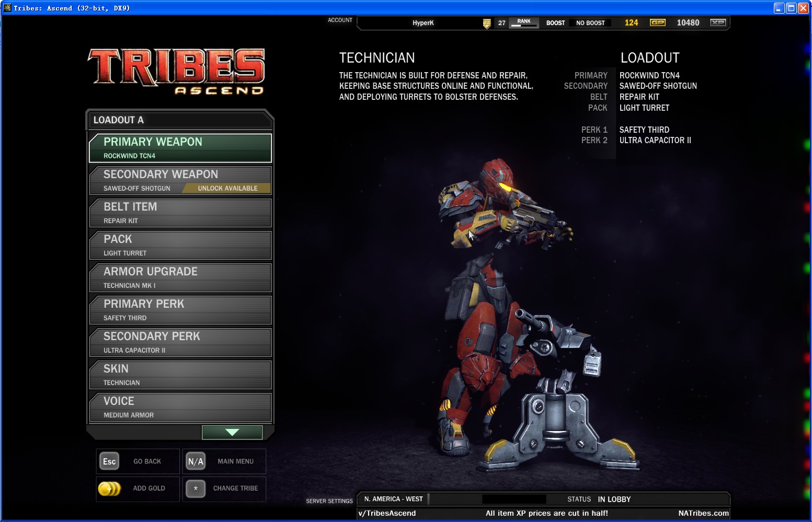The height and width of the screenshot is (522, 812).
Task: Click the gold coins Add Gold icon
Action: [109, 489]
